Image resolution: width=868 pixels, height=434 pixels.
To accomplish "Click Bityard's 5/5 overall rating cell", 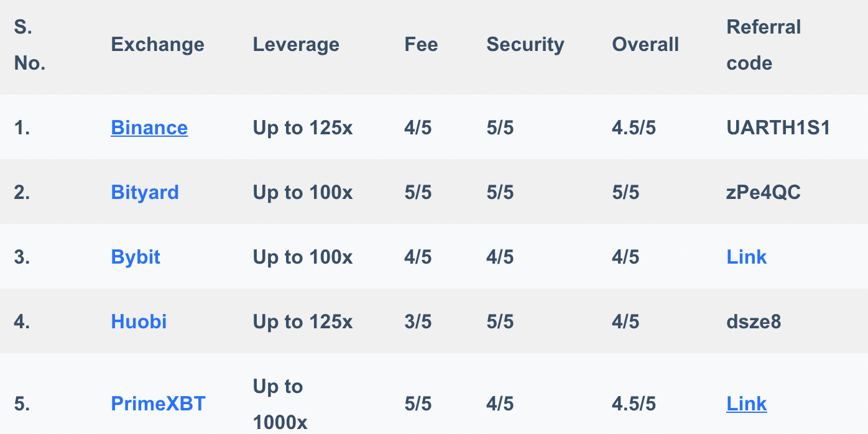I will pyautogui.click(x=626, y=192).
